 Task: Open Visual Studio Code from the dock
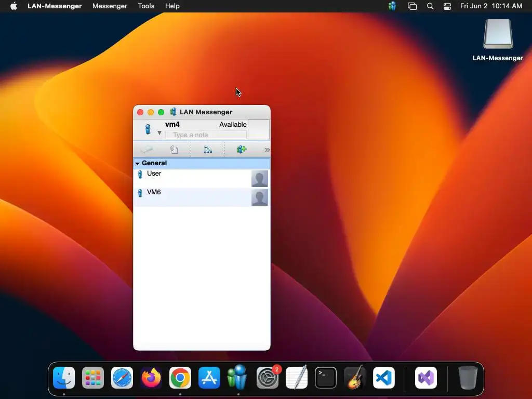click(x=384, y=378)
